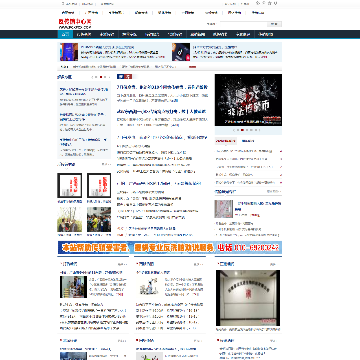The image size is (360, 360).
Task: Focus the search input field in header
Action: point(243,24)
